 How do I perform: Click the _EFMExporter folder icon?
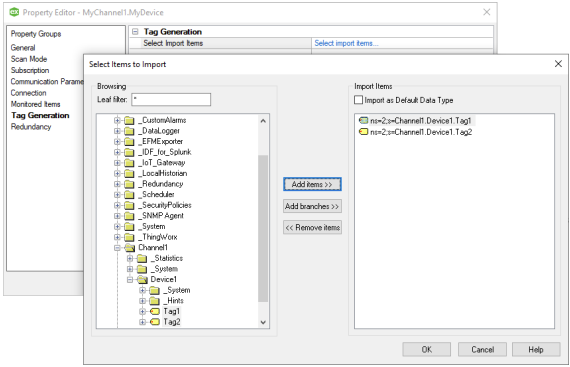coord(129,142)
